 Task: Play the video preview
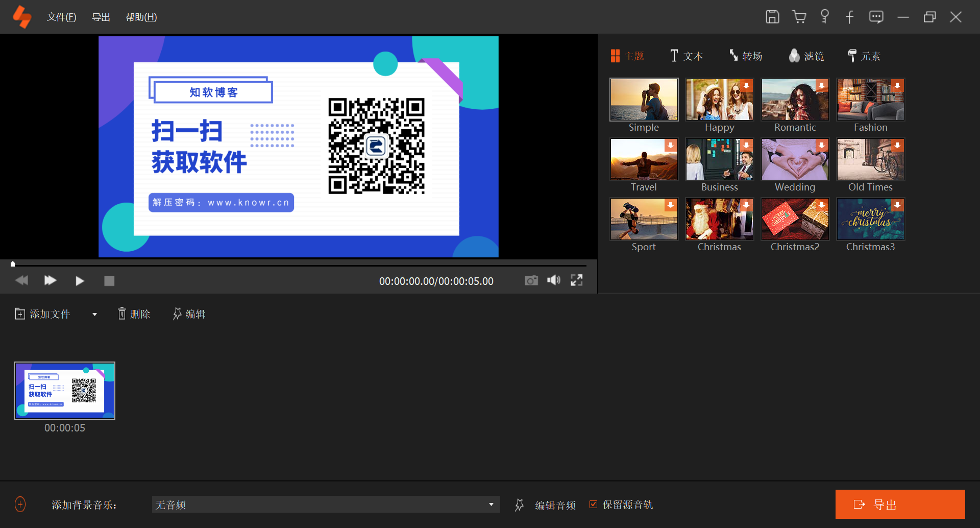point(80,281)
